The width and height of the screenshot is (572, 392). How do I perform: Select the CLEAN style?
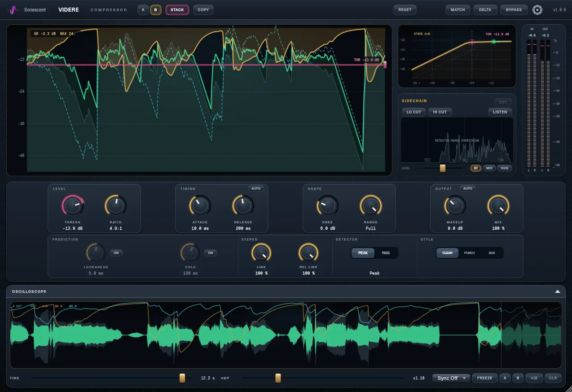448,253
